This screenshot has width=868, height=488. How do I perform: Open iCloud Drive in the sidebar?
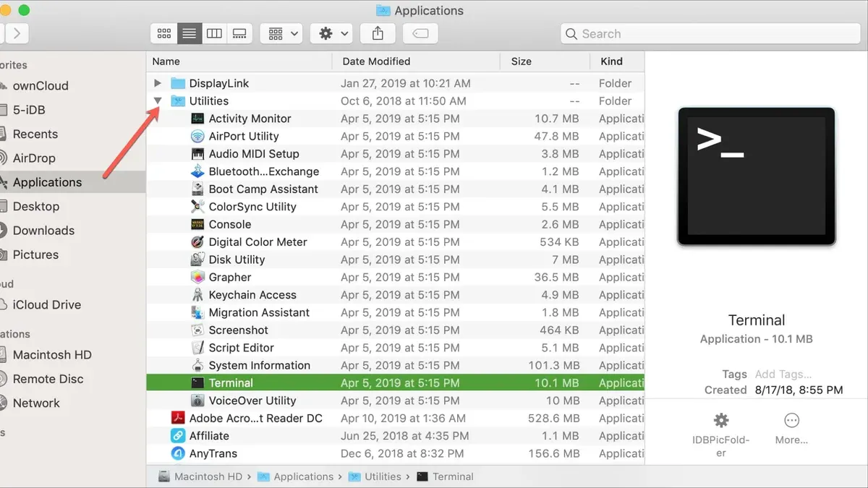coord(46,304)
